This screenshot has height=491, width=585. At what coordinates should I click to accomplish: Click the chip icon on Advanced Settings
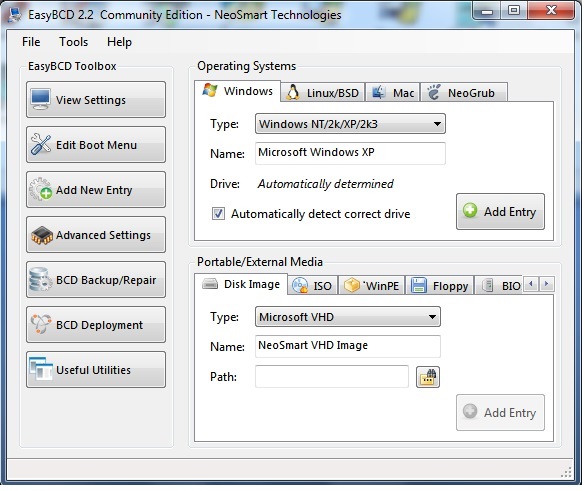pos(41,235)
